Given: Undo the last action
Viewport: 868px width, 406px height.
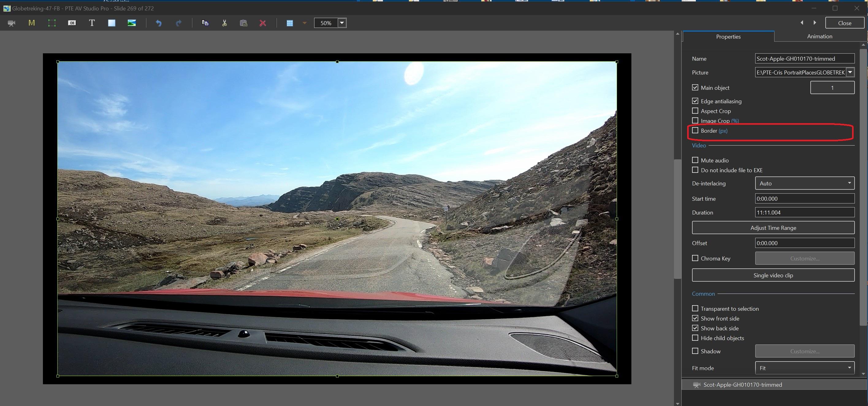Looking at the screenshot, I should tap(159, 23).
